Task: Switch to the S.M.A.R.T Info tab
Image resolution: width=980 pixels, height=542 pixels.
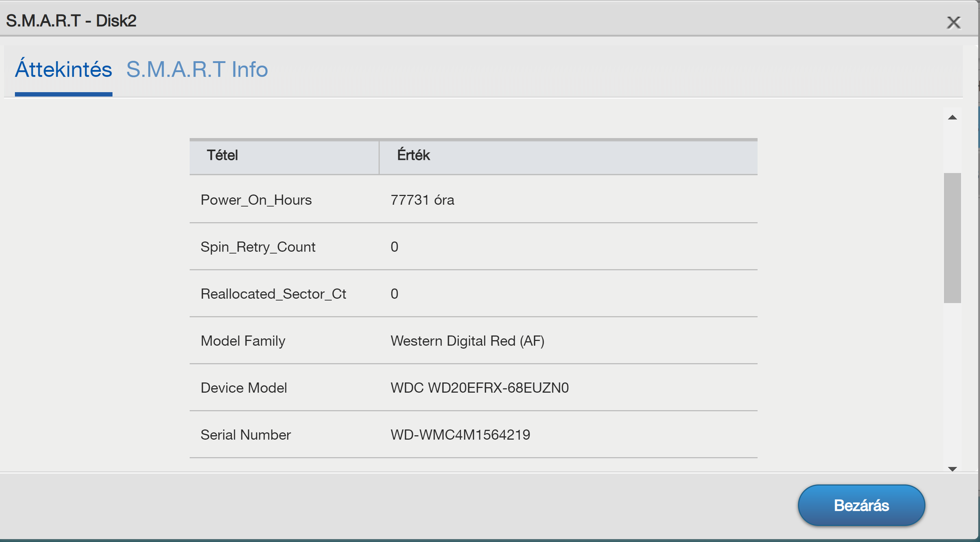Action: tap(197, 69)
